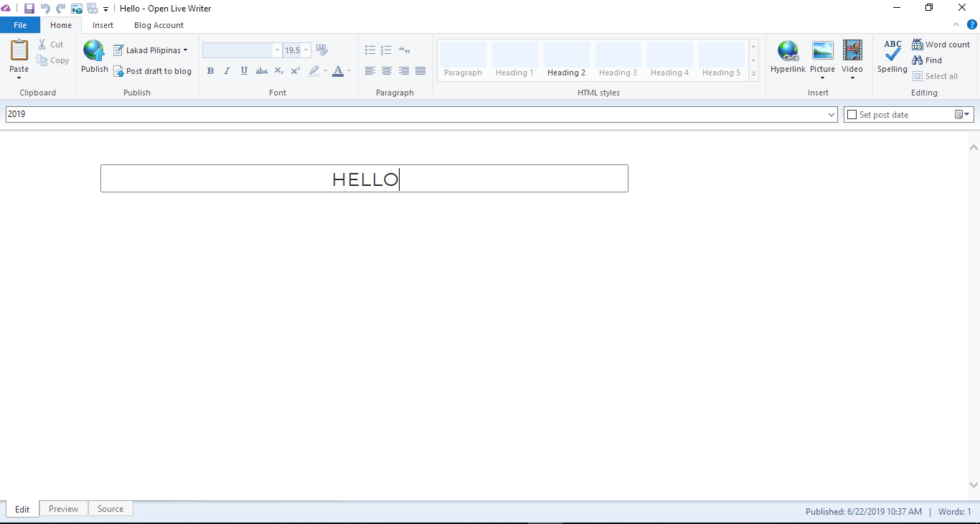Select the Heading 2 style
This screenshot has width=980, height=524.
pyautogui.click(x=567, y=60)
